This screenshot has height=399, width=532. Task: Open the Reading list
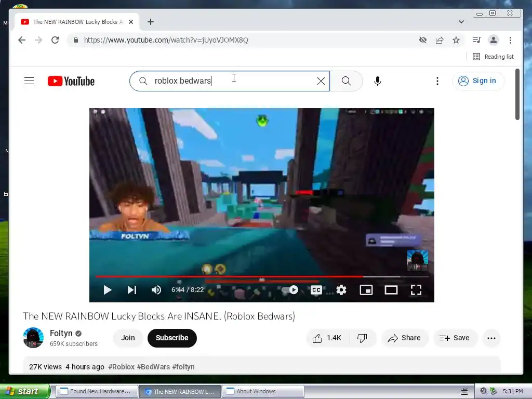(493, 57)
